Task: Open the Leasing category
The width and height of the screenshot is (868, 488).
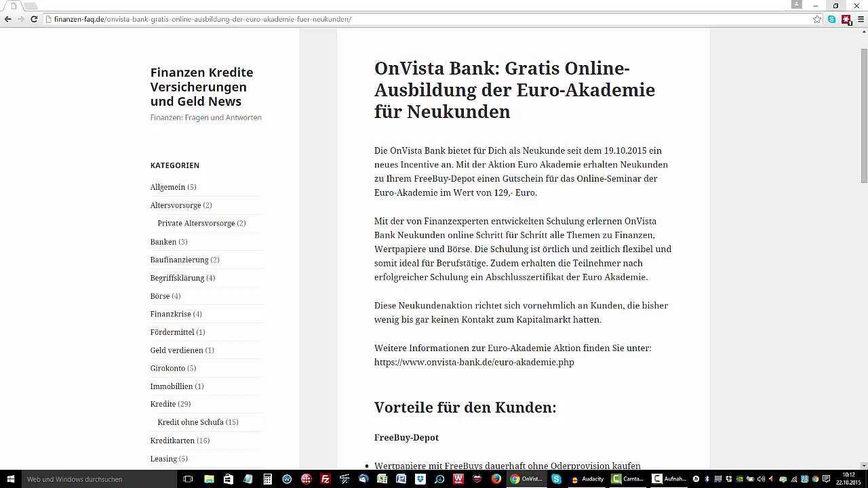Action: pyautogui.click(x=163, y=459)
